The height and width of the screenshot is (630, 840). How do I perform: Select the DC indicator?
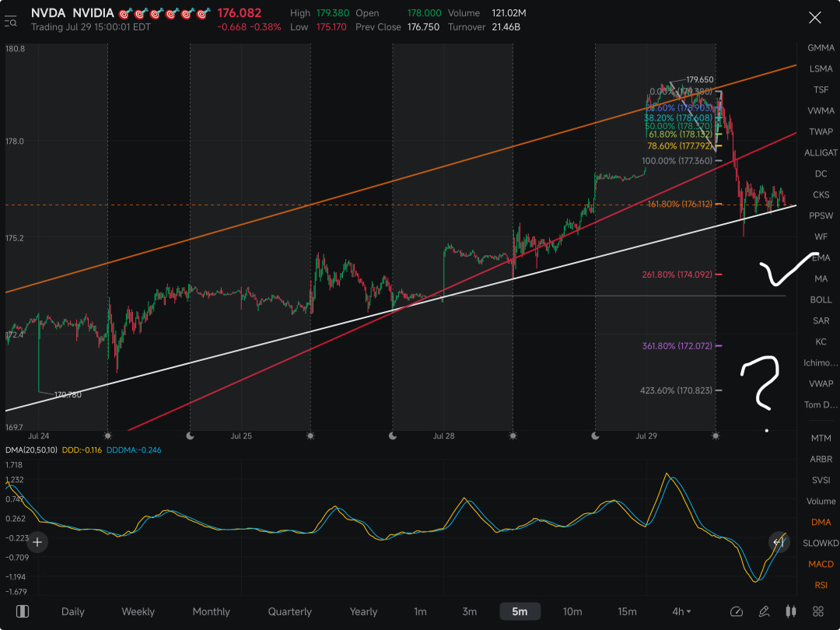point(821,173)
